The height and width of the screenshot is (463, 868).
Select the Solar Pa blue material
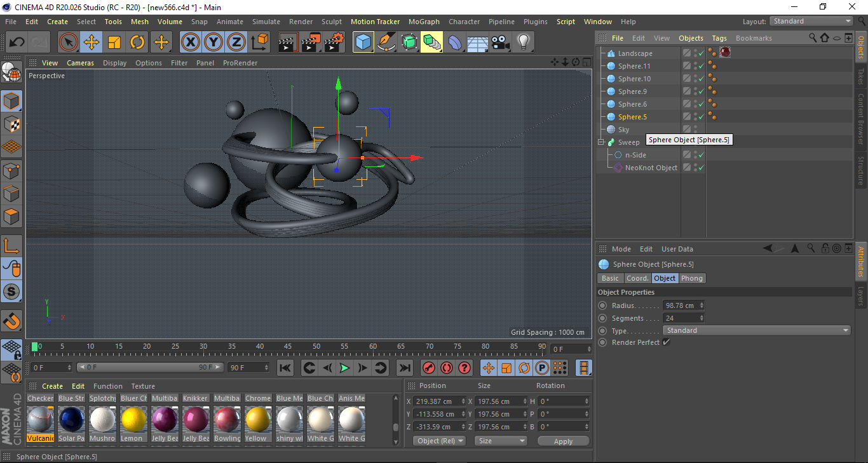click(x=71, y=419)
